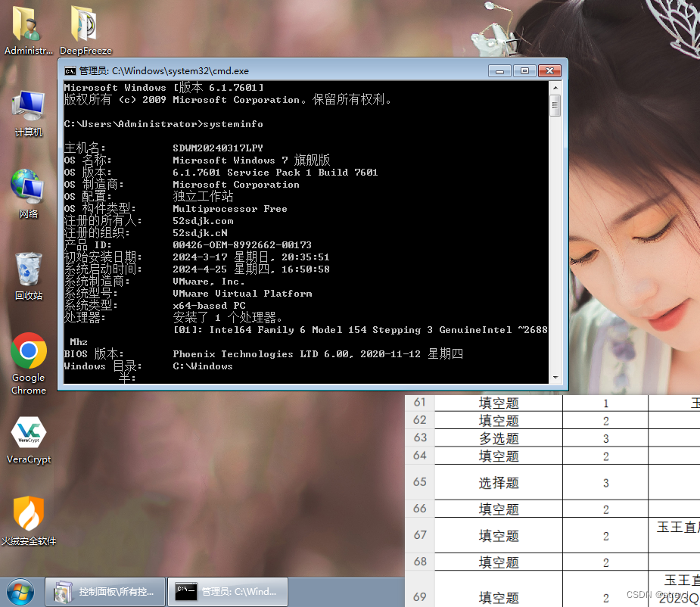
Task: Launch Google Chrome from the desktop
Action: click(29, 363)
